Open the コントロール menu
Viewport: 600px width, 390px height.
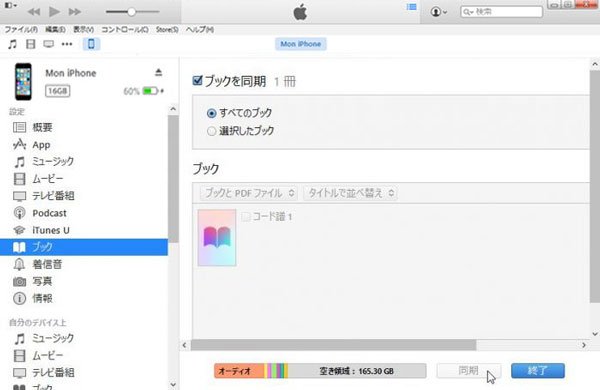tap(125, 29)
